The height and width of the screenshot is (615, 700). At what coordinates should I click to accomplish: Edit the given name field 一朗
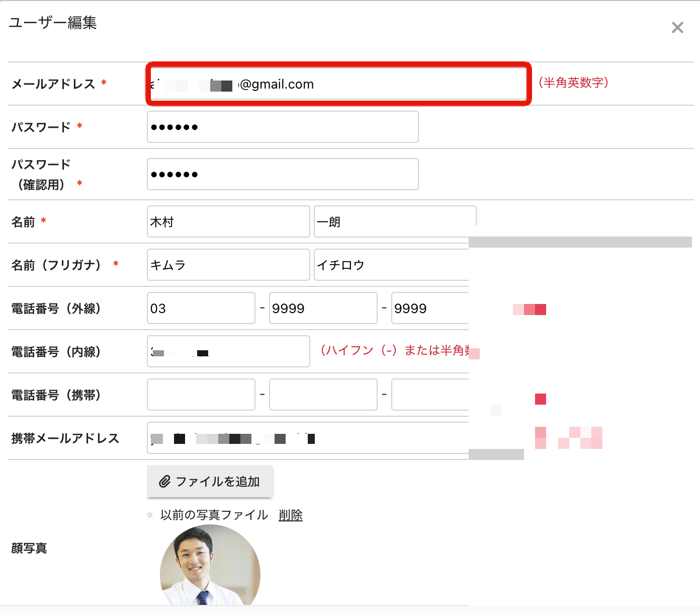[395, 221]
